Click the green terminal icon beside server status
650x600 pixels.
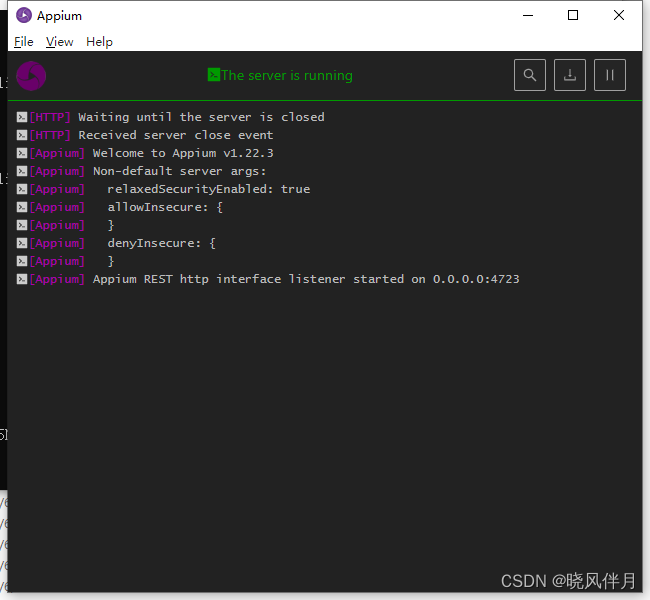tap(214, 75)
